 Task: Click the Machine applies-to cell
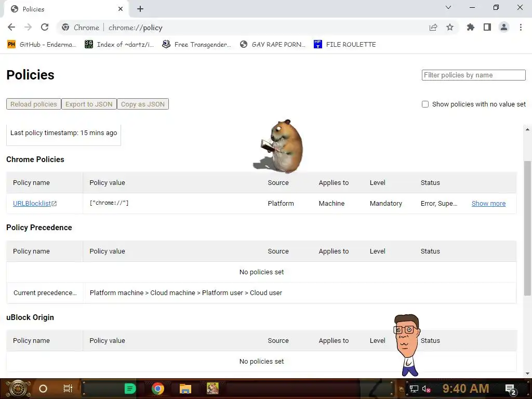[x=331, y=203]
